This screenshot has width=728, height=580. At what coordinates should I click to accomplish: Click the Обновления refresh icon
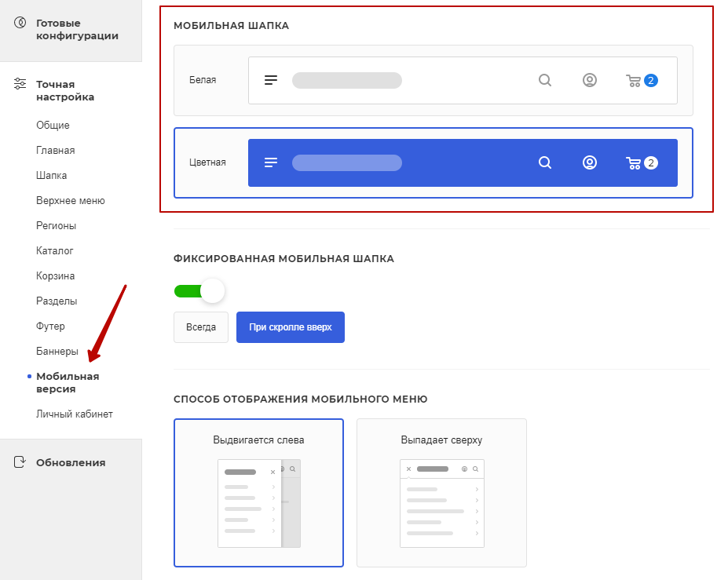click(20, 462)
